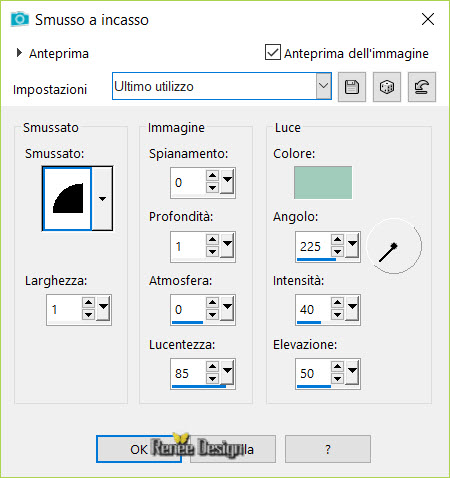Open the Smussato bevel shape dropdown

[x=102, y=199]
